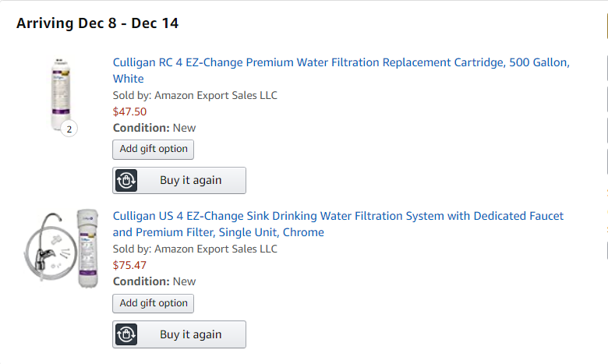
Task: Click the Condition: New label for the cartridge
Action: tap(154, 128)
